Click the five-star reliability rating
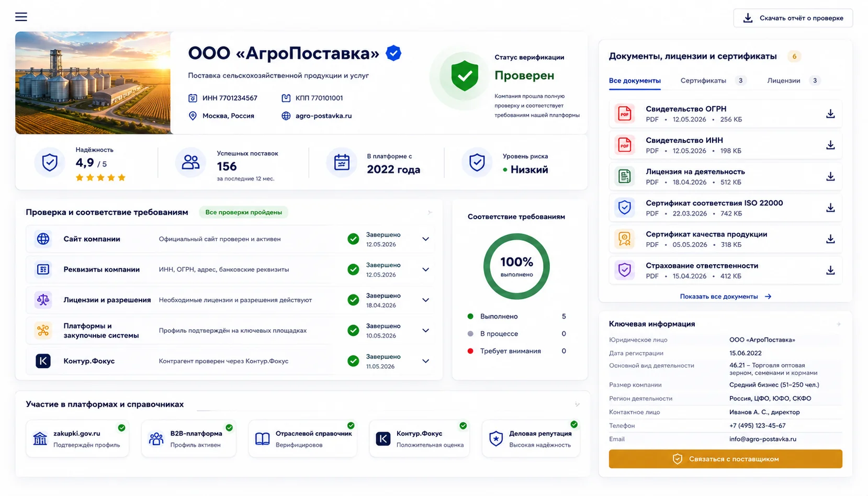Image resolution: width=868 pixels, height=496 pixels. tap(100, 178)
